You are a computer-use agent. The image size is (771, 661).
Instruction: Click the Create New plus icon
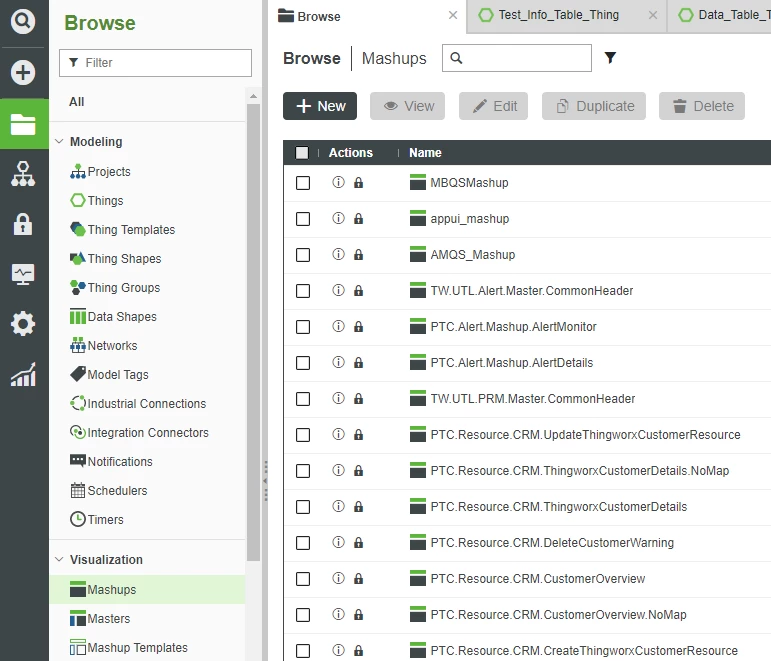click(x=23, y=73)
